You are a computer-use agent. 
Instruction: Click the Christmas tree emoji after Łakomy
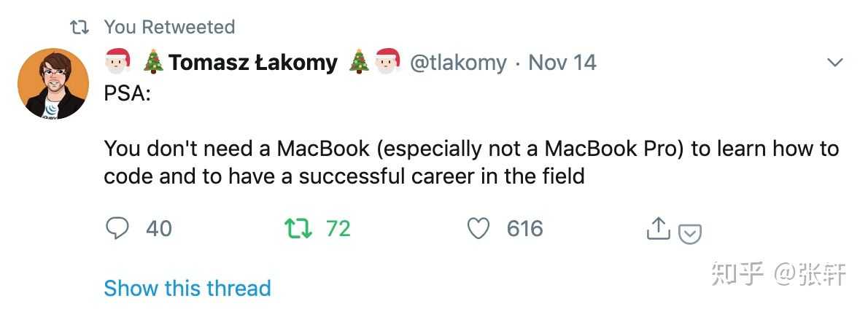[360, 63]
